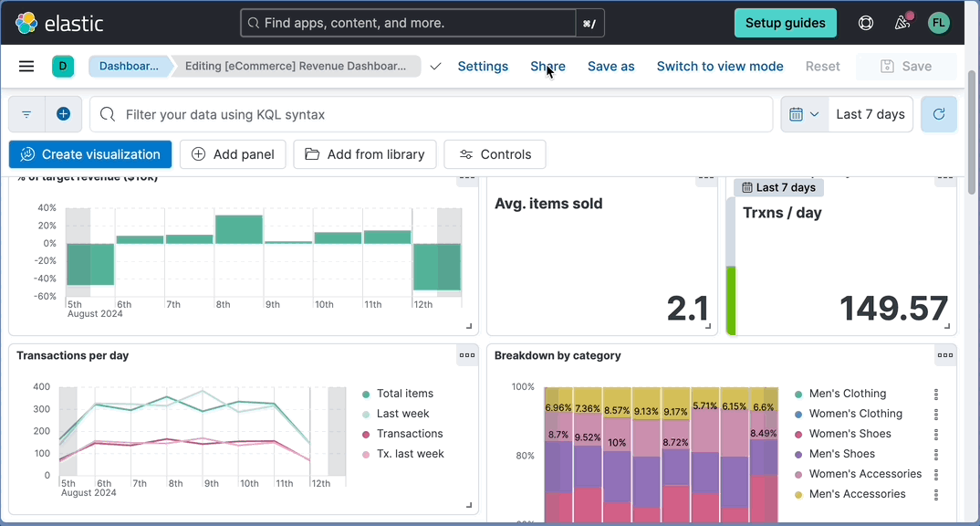Open the Trxns / day panel options

coord(945,178)
